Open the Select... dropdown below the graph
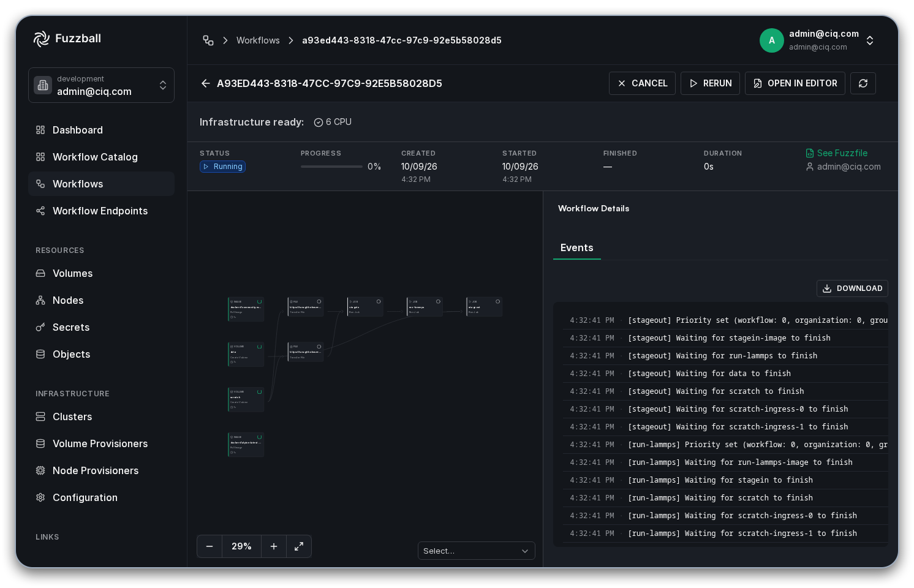 pos(477,551)
